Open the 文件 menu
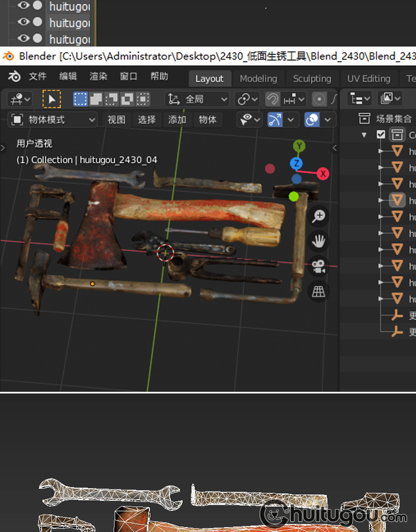The height and width of the screenshot is (532, 416). coord(38,77)
